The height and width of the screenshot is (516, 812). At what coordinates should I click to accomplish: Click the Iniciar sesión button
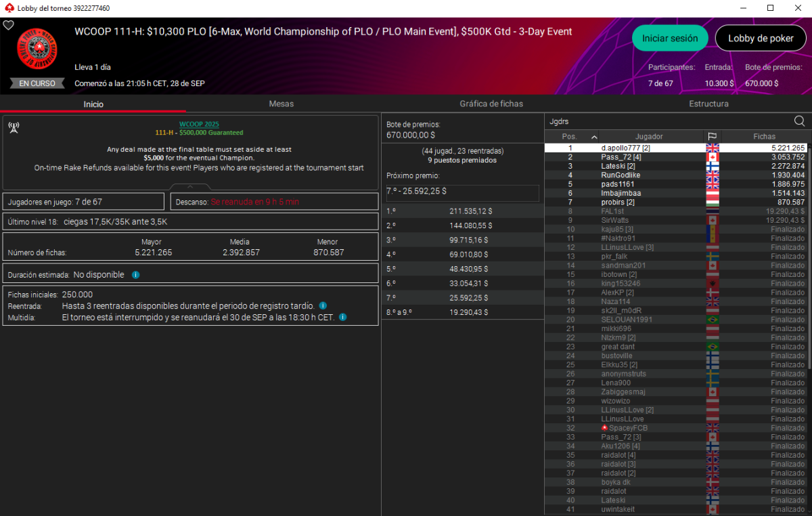(x=670, y=39)
